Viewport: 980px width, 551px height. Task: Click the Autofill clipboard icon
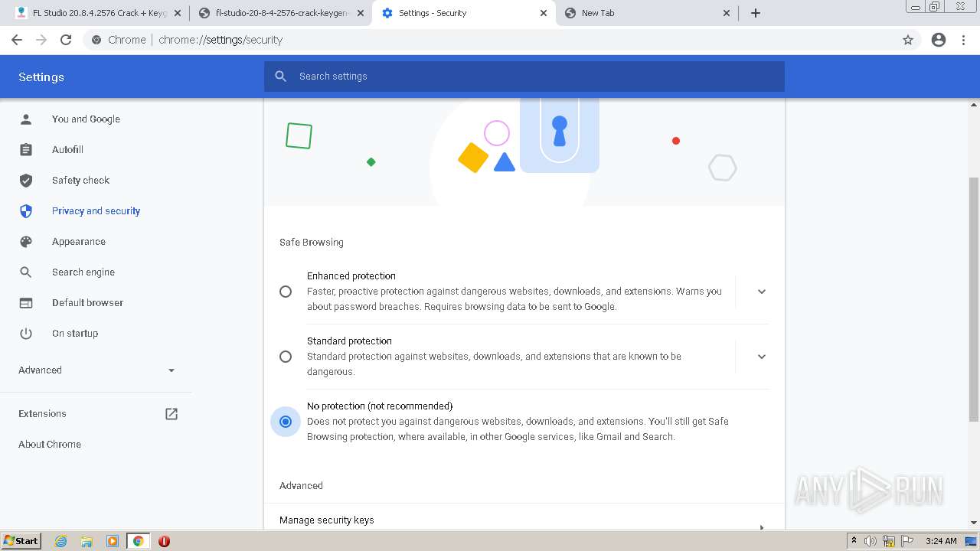[26, 150]
